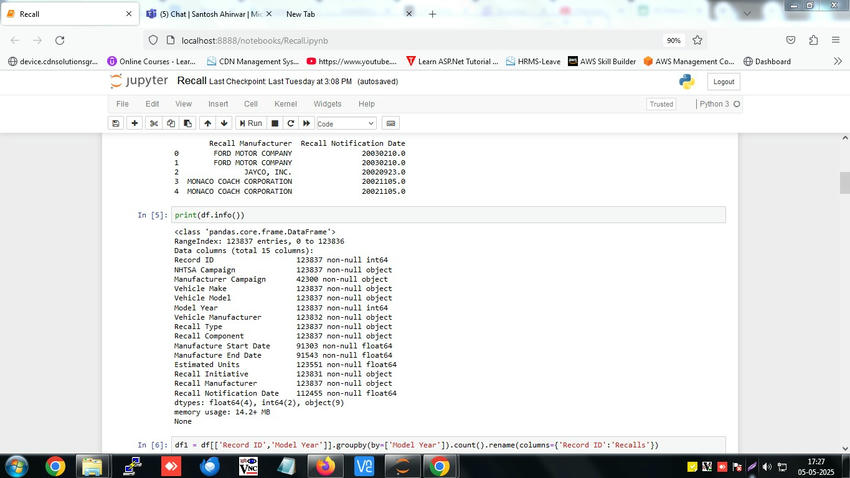Restart kernel and run all cells icon
The height and width of the screenshot is (478, 850).
(x=306, y=124)
